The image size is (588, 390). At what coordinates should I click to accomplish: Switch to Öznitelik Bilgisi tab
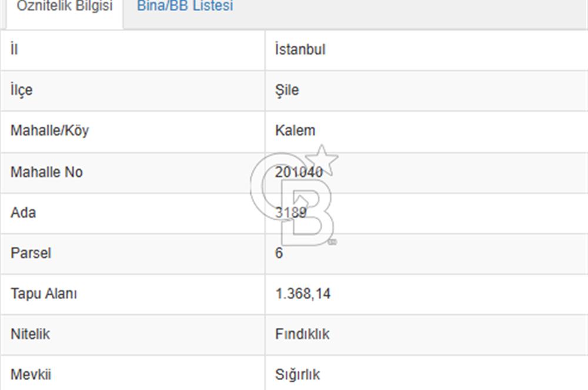pos(65,6)
